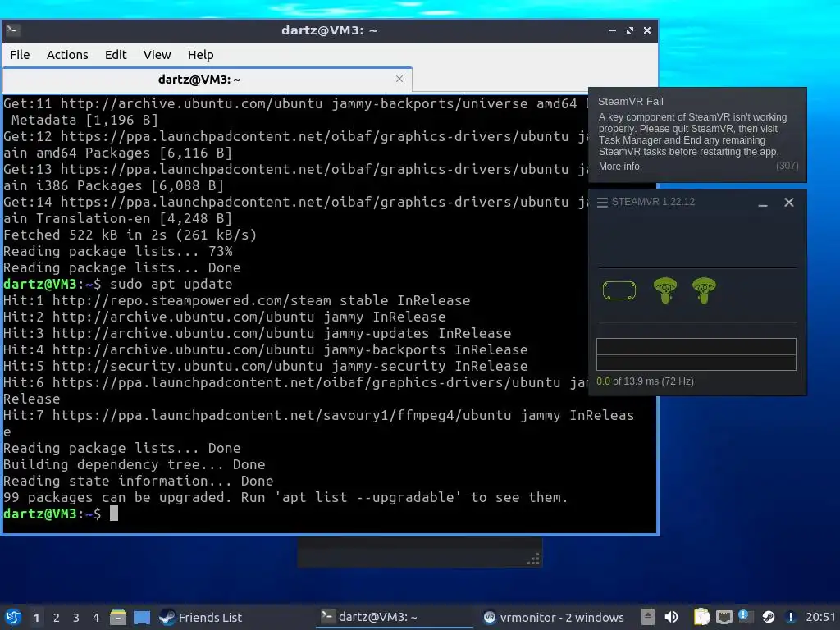Open the volume control tray icon
The image size is (840, 630).
(x=671, y=617)
